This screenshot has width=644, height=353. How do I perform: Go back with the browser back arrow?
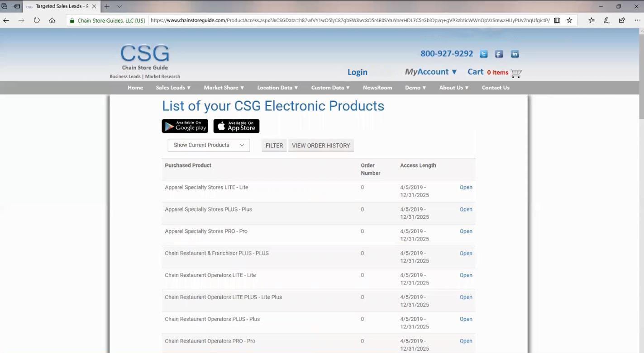coord(6,20)
